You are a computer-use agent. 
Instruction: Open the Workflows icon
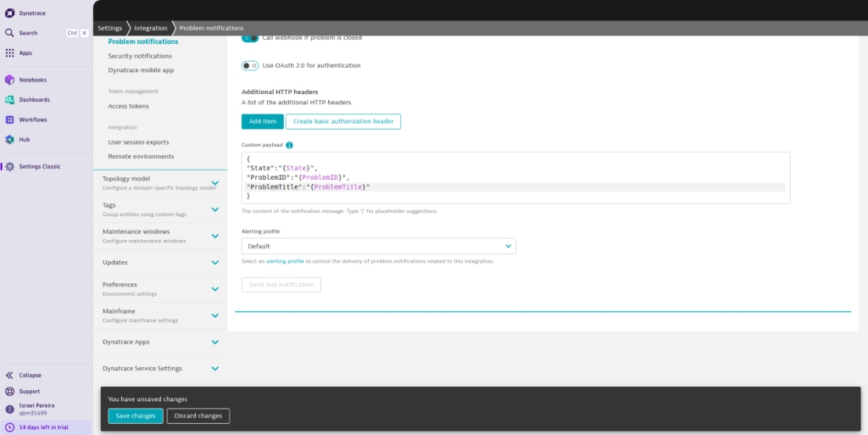[9, 120]
